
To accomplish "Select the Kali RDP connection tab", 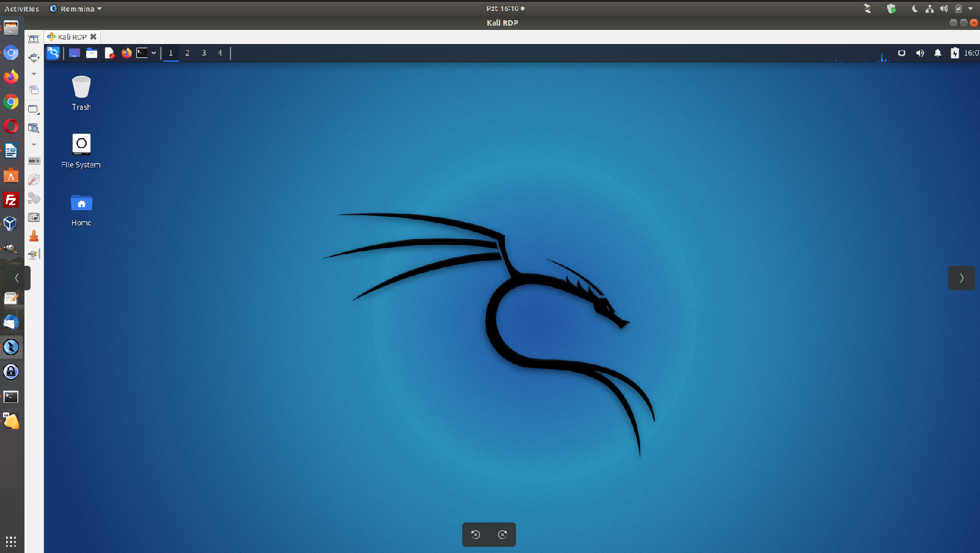I will coord(72,37).
